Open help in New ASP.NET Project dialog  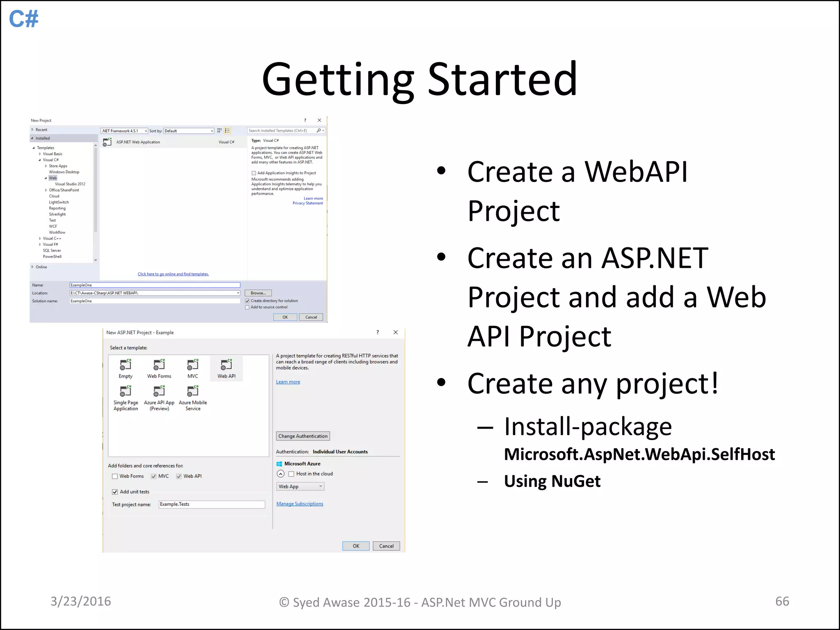click(x=377, y=332)
